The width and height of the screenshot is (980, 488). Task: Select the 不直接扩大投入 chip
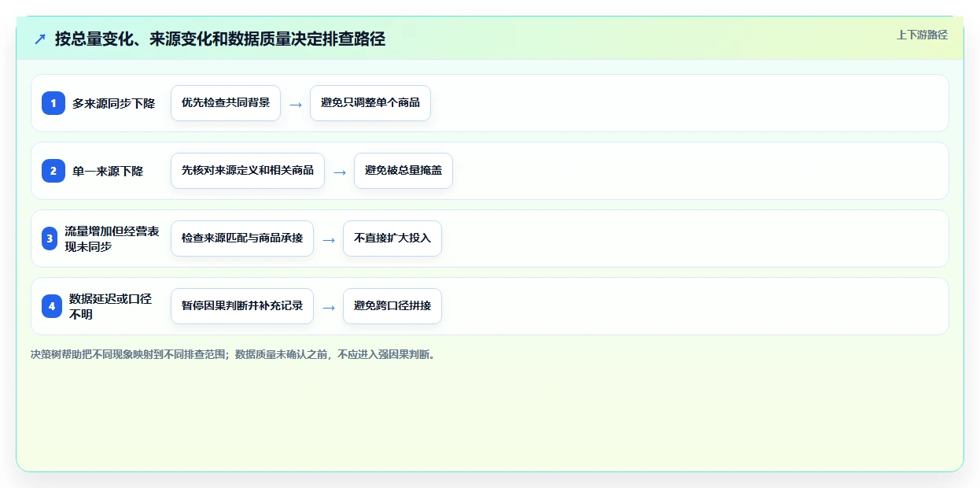coord(392,238)
